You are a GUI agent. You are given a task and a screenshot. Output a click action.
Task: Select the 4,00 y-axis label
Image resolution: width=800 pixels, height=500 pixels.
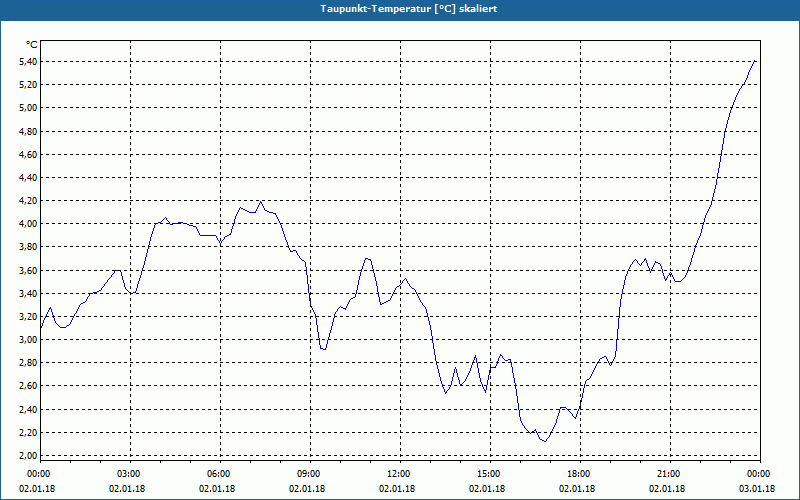(29, 223)
